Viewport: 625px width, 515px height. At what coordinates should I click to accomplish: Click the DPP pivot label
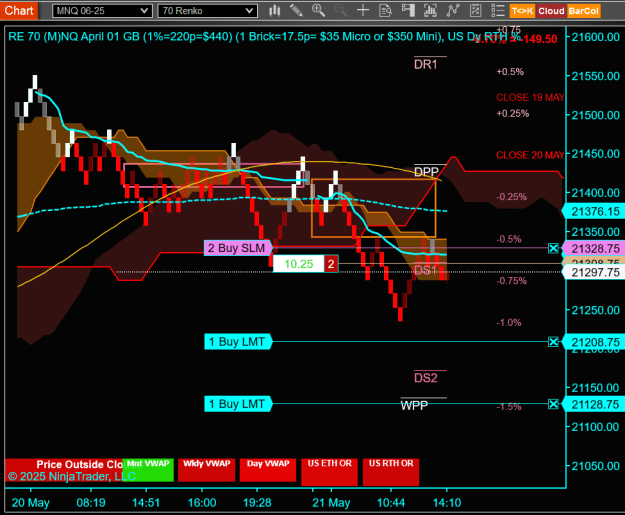[x=426, y=172]
